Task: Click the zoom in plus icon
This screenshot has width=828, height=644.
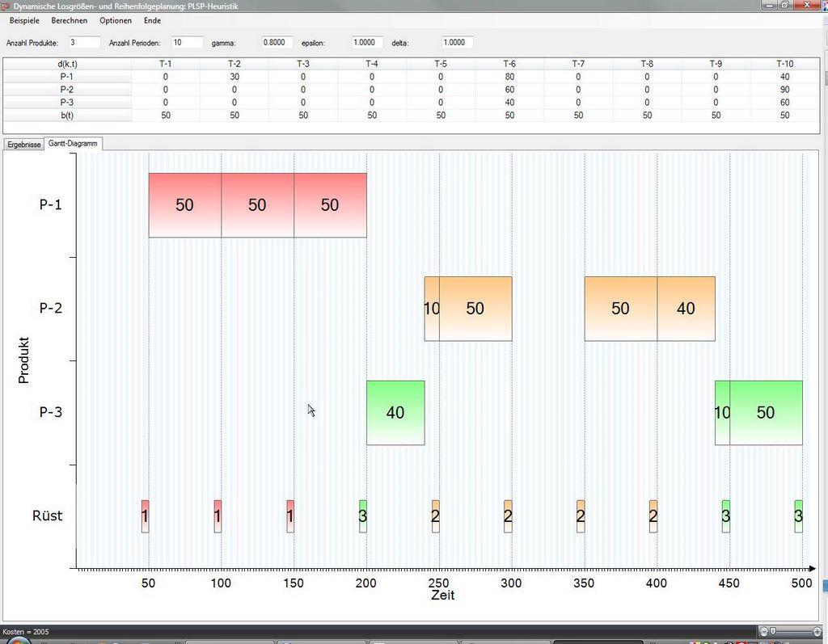Action: 818,631
